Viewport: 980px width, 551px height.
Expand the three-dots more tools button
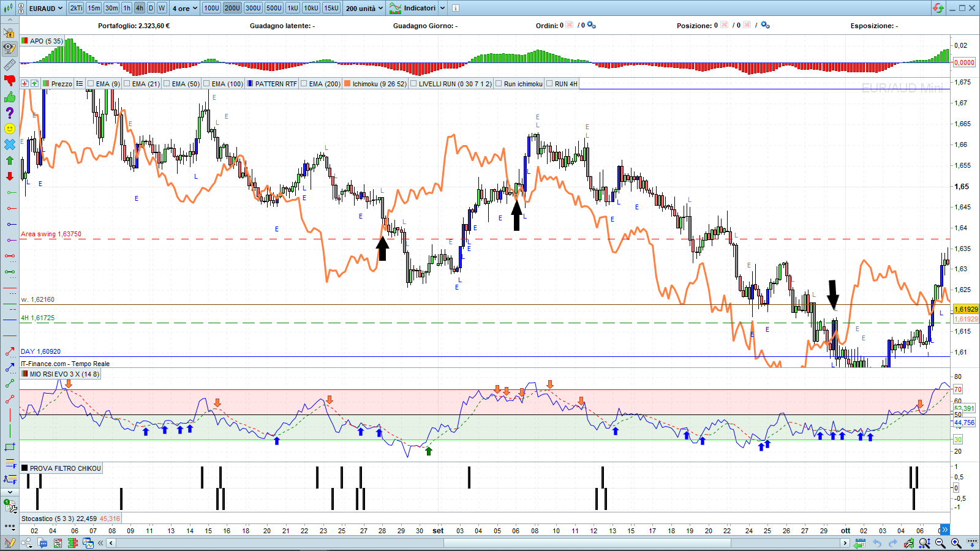coord(9,526)
